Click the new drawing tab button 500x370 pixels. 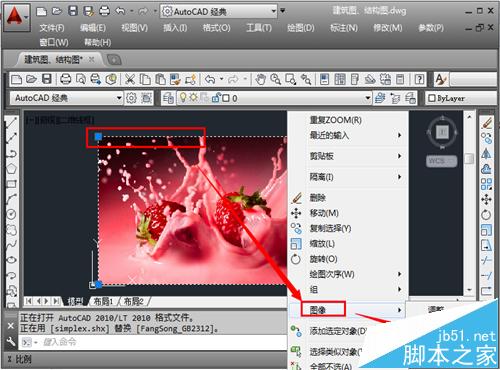pos(114,60)
